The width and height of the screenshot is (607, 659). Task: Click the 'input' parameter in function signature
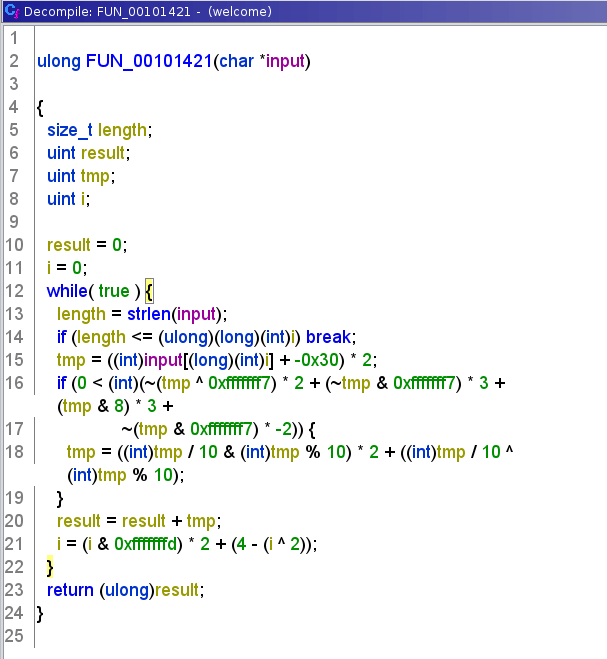284,62
